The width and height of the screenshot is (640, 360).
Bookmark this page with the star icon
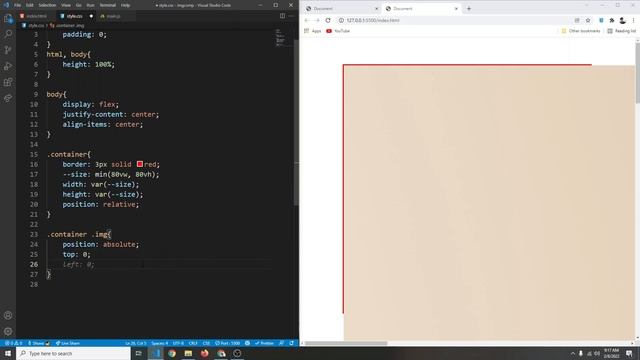coord(588,20)
